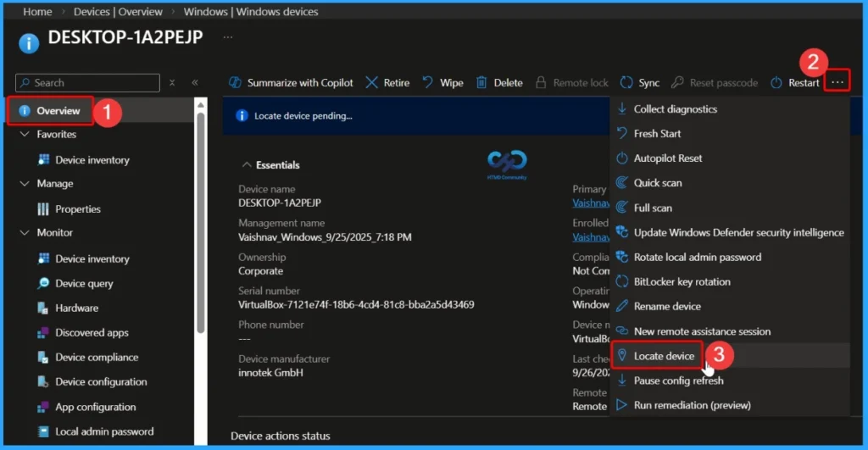This screenshot has width=868, height=450.
Task: Click the Summarize with Copilot icon
Action: (236, 82)
